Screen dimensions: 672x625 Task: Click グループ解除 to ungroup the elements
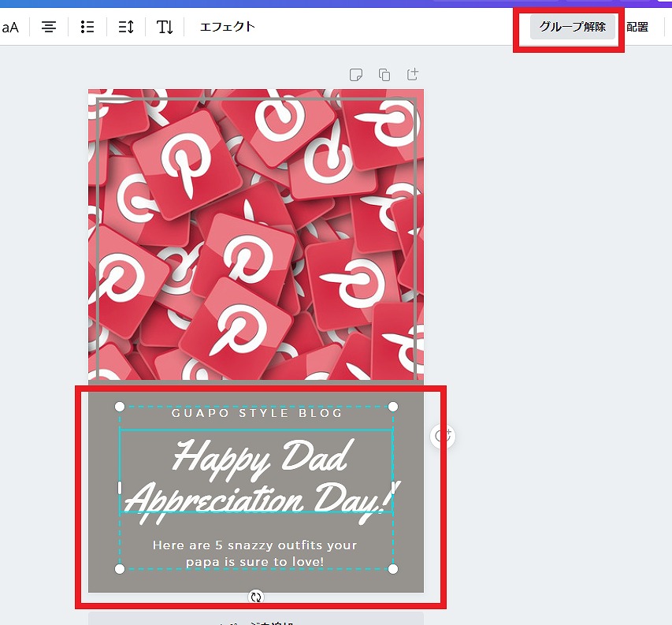pos(573,27)
